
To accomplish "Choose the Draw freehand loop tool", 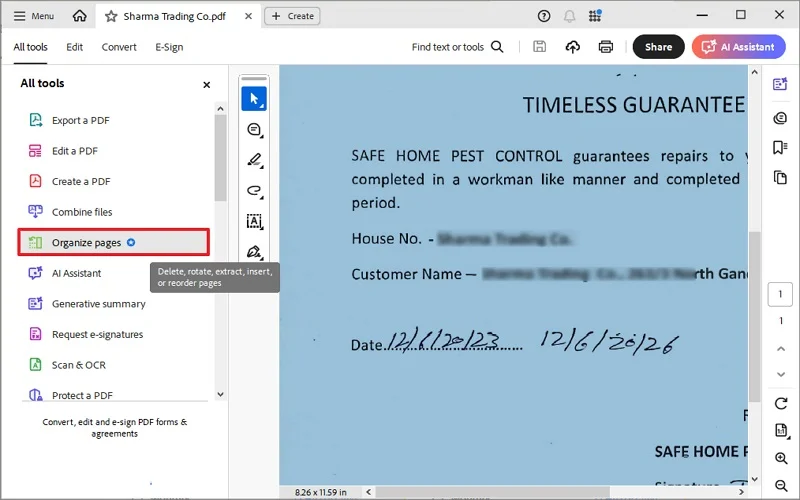I will [x=254, y=191].
